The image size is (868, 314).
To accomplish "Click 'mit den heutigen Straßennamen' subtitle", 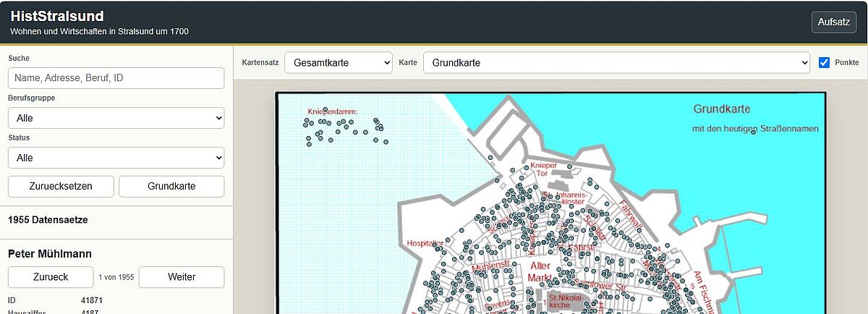I will point(755,129).
